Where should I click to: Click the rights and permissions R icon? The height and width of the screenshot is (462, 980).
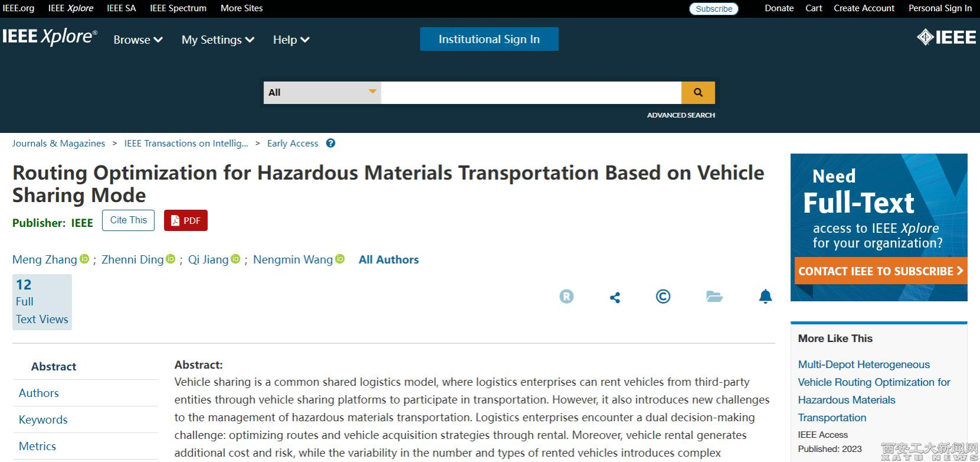point(566,297)
